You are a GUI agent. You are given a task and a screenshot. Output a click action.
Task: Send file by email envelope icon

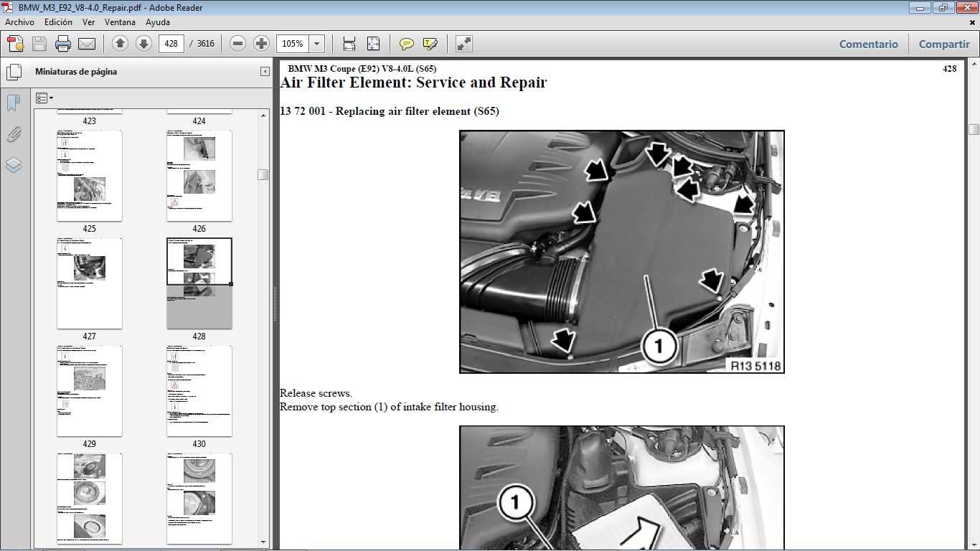click(87, 44)
